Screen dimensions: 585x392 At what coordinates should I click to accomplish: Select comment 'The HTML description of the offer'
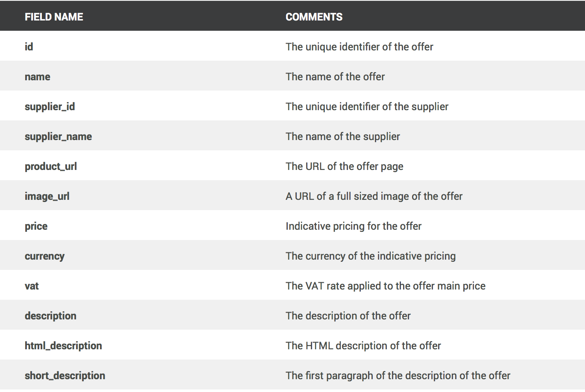coord(363,346)
